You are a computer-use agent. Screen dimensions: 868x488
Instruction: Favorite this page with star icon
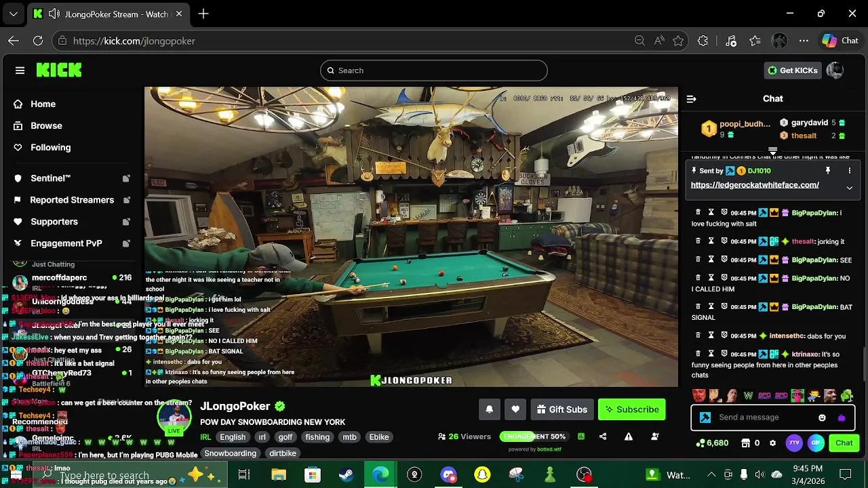[x=678, y=41]
